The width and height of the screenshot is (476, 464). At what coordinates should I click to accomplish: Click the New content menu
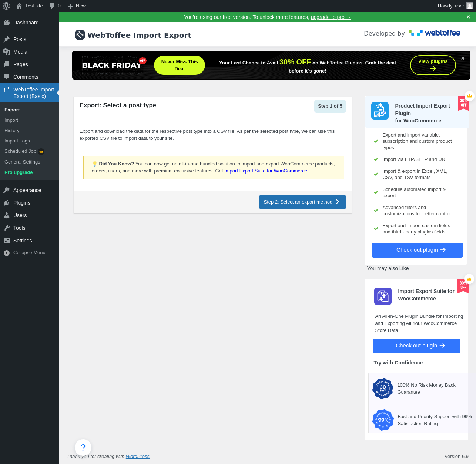click(77, 6)
